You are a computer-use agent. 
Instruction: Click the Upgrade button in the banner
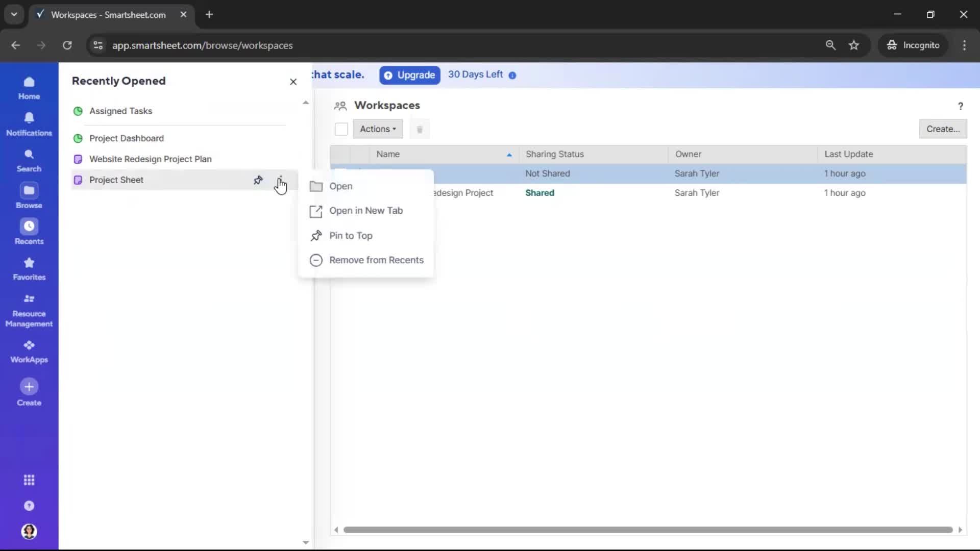[409, 75]
